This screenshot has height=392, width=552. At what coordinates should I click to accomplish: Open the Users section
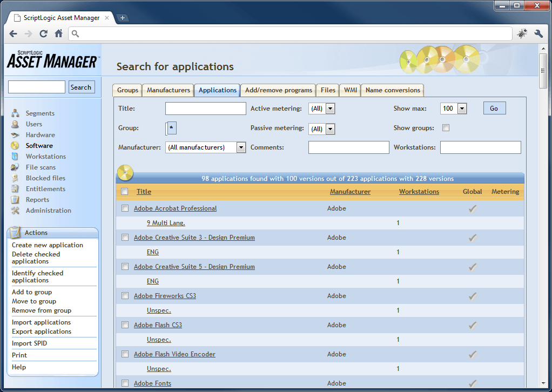(x=33, y=124)
